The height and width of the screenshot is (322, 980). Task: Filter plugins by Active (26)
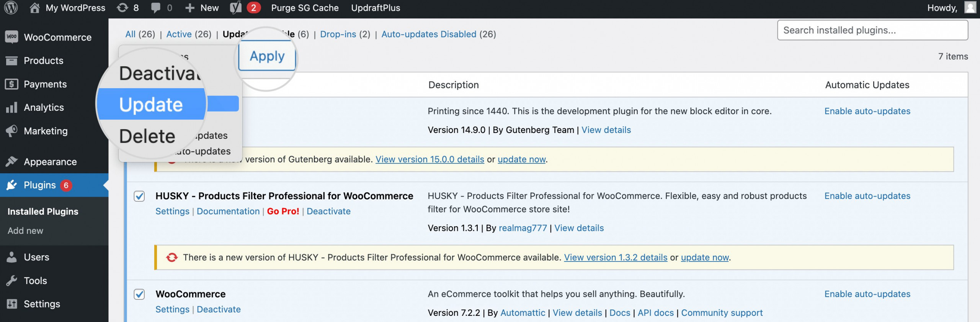189,34
